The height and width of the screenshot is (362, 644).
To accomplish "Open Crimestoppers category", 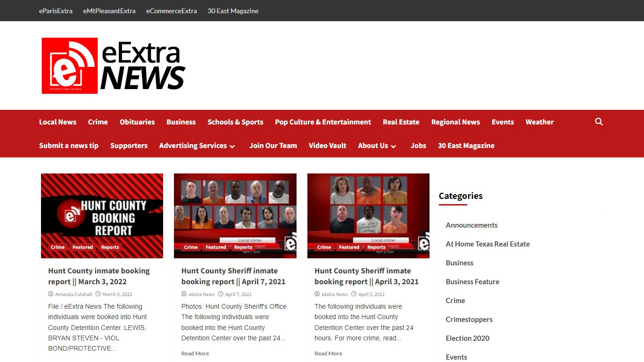I will click(469, 320).
